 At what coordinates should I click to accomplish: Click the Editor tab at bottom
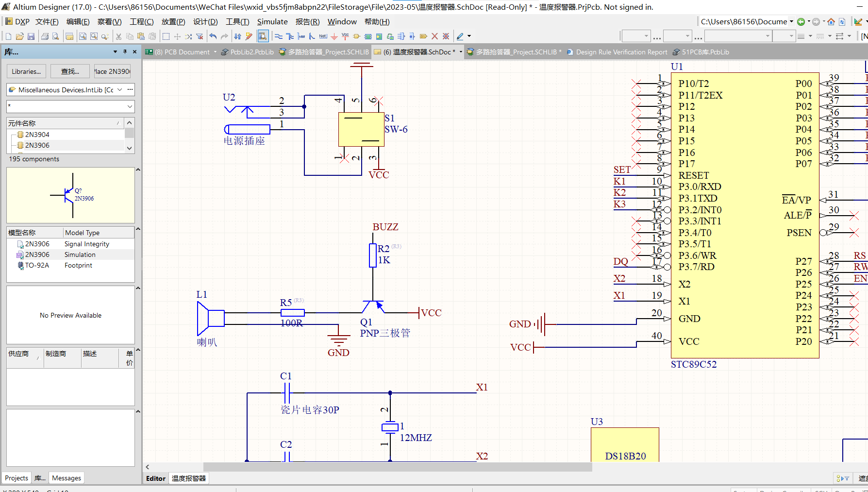coord(156,478)
